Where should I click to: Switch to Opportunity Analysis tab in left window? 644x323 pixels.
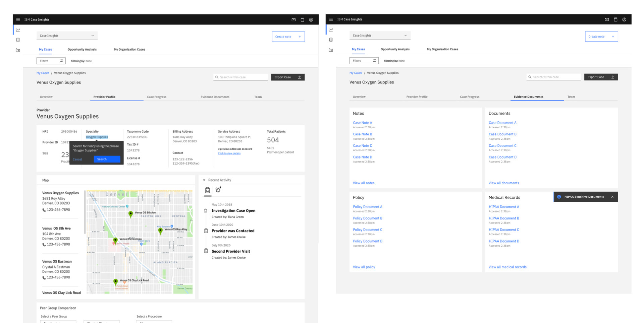[x=82, y=50]
